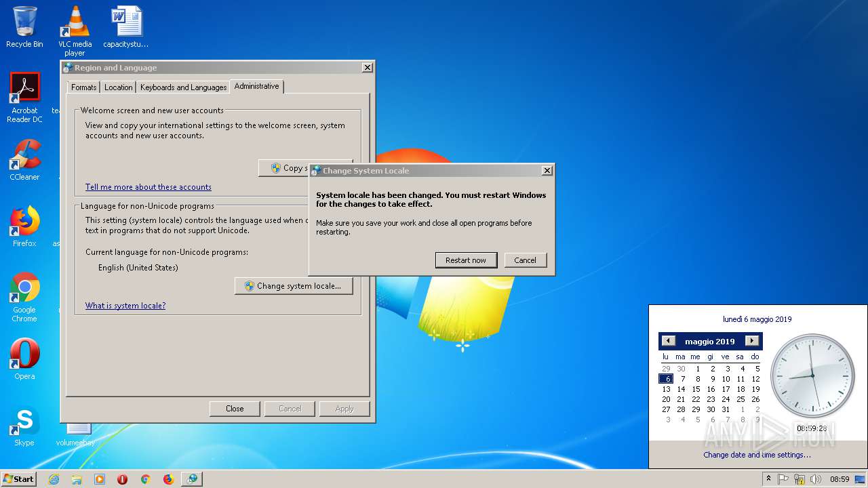The height and width of the screenshot is (488, 868).
Task: Click the Change system locale button
Action: (294, 286)
